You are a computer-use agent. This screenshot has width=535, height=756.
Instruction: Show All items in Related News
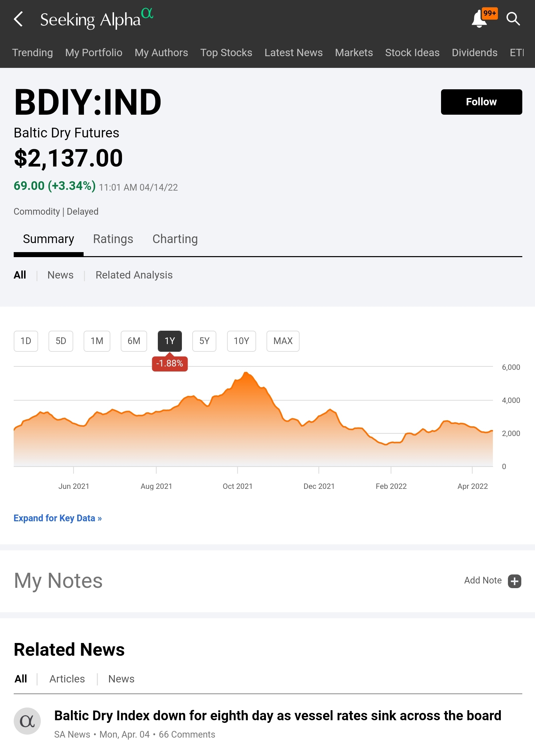click(21, 679)
